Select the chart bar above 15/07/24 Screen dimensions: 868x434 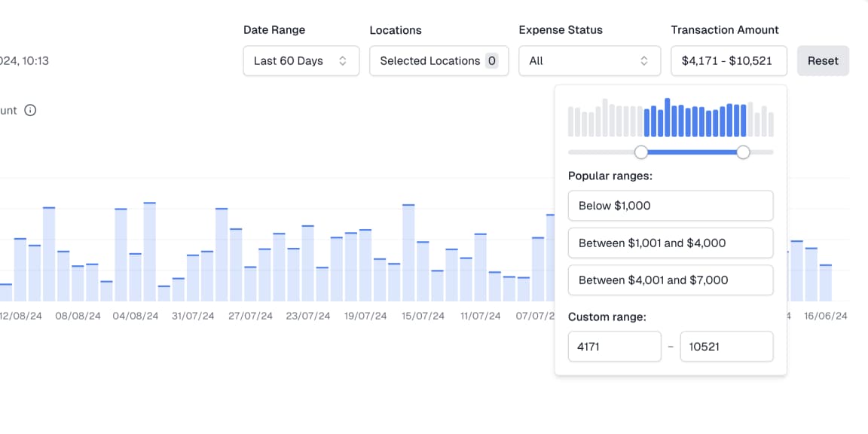[x=408, y=252]
